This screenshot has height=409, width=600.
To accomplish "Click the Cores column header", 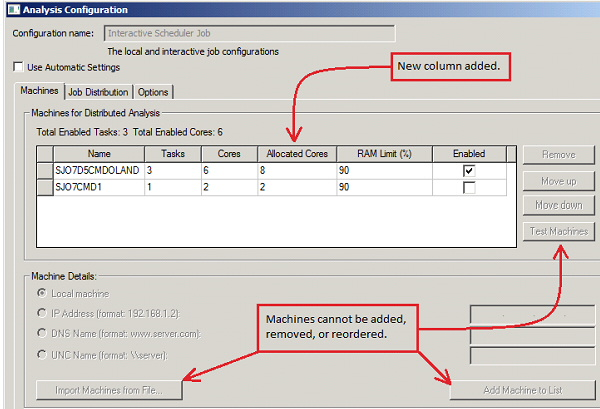I will pos(230,154).
